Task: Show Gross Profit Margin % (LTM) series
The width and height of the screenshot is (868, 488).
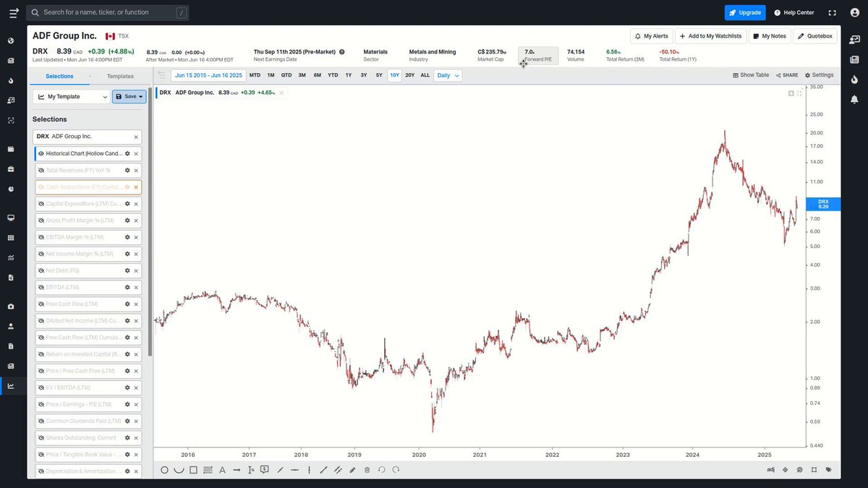Action: pyautogui.click(x=41, y=221)
